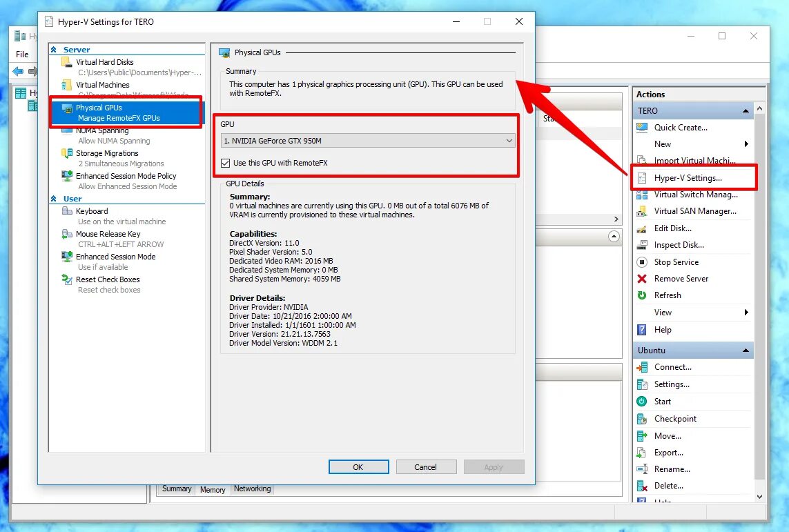The width and height of the screenshot is (789, 532).
Task: Open the File menu in Hyper-V Manager
Action: click(22, 55)
